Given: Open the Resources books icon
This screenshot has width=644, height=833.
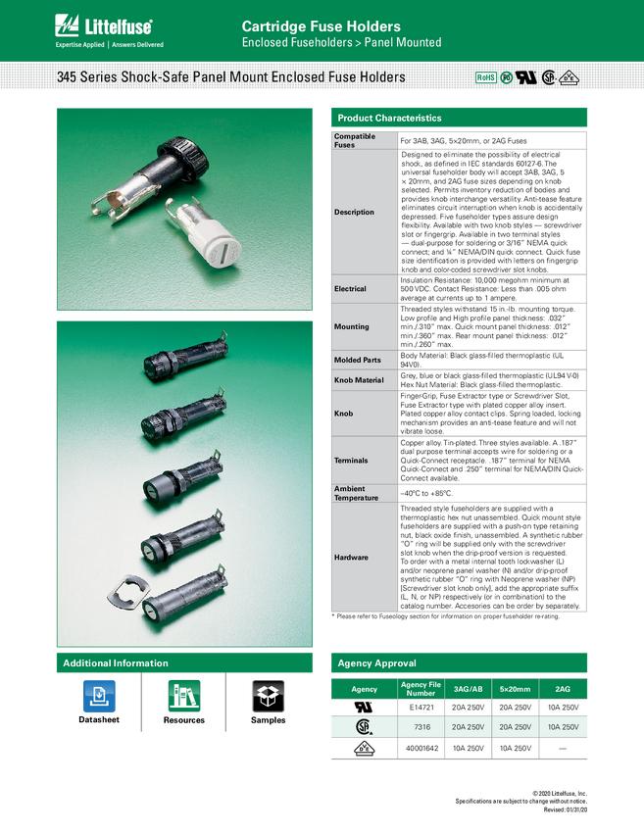Looking at the screenshot, I should tap(184, 696).
